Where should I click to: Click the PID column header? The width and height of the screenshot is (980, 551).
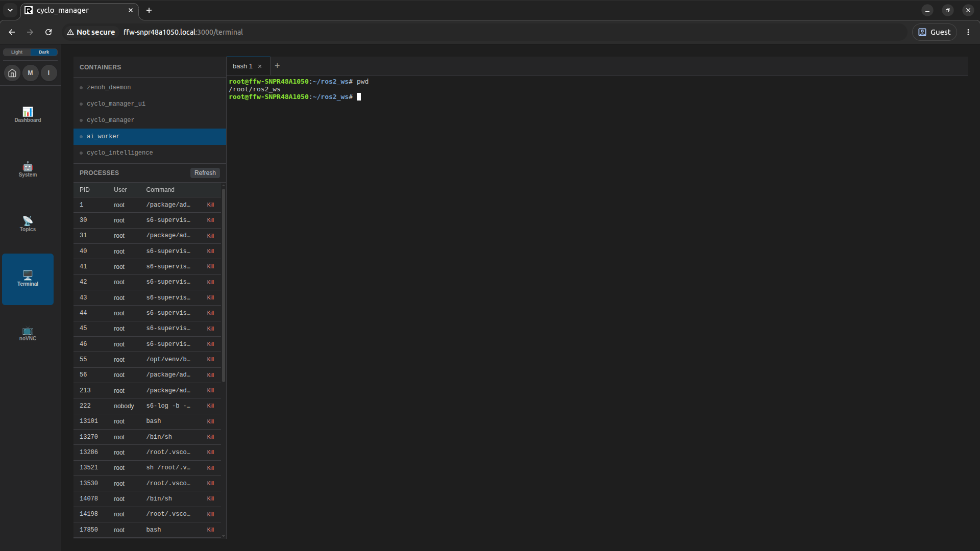[85, 190]
